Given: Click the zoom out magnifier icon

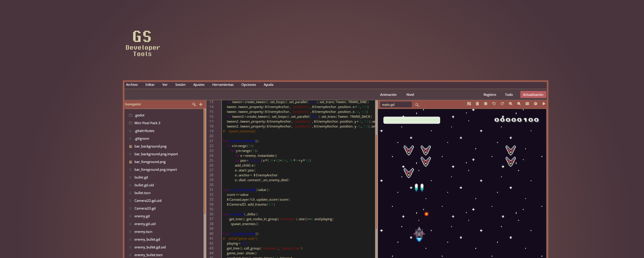Looking at the screenshot, I should point(519,104).
